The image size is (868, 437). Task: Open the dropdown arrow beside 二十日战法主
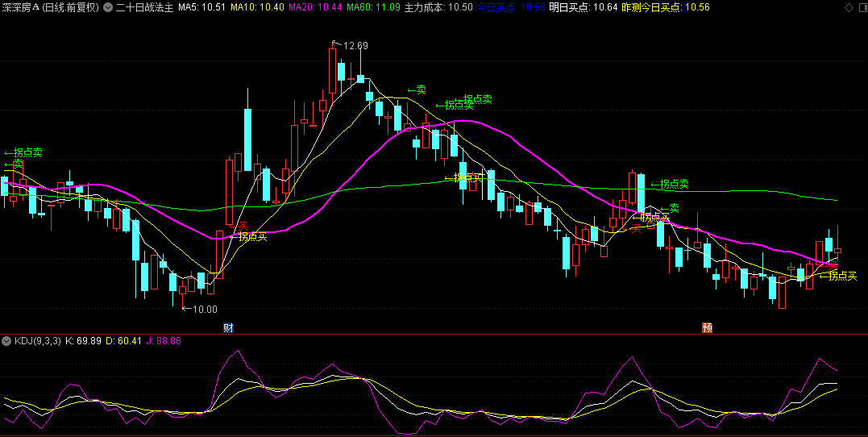tap(107, 8)
